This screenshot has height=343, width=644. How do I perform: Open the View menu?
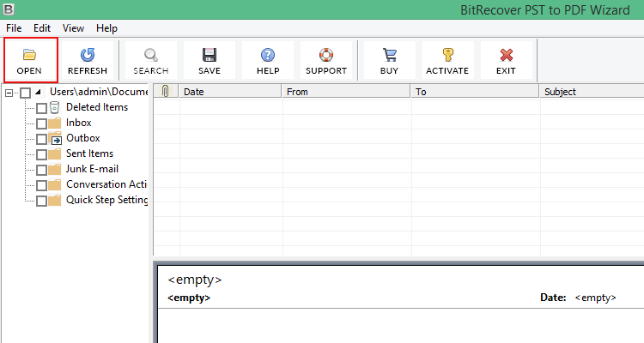click(73, 28)
